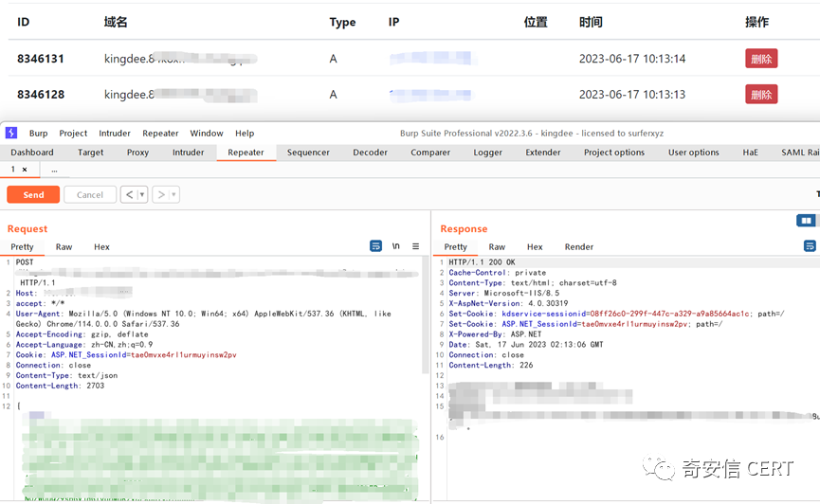The image size is (820, 504).
Task: Select the Request Hex view tab
Action: [101, 246]
